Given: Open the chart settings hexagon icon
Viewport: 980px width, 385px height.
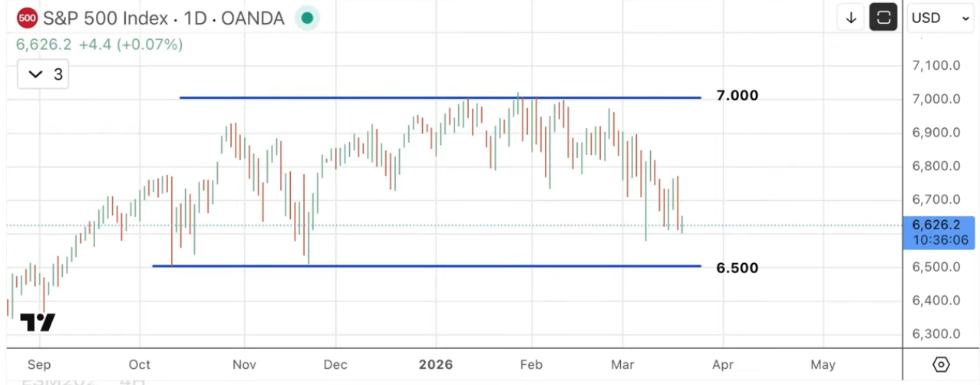Looking at the screenshot, I should (x=941, y=364).
